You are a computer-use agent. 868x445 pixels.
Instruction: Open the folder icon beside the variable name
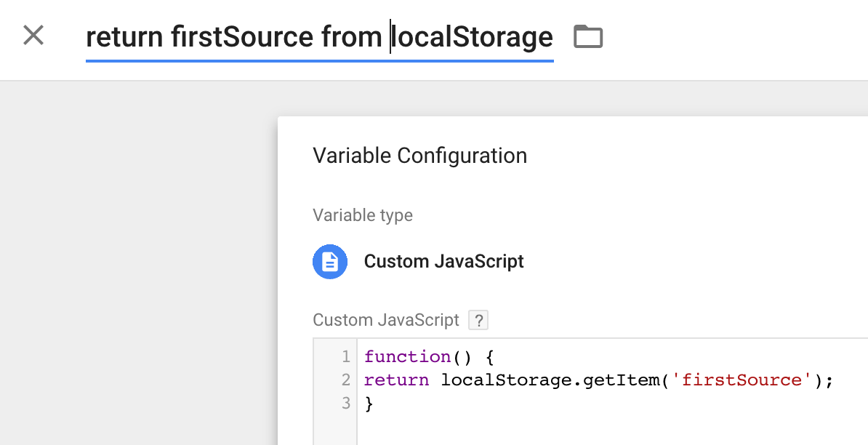click(x=588, y=36)
